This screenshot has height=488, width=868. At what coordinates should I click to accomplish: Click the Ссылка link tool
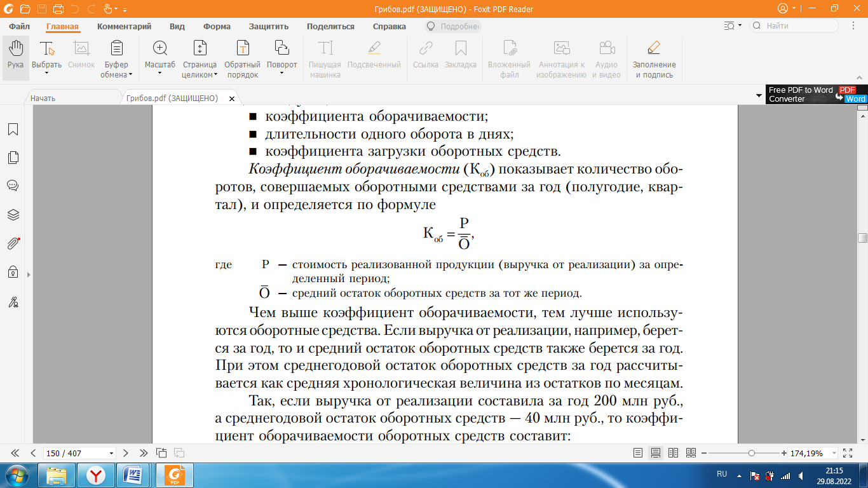click(x=426, y=55)
